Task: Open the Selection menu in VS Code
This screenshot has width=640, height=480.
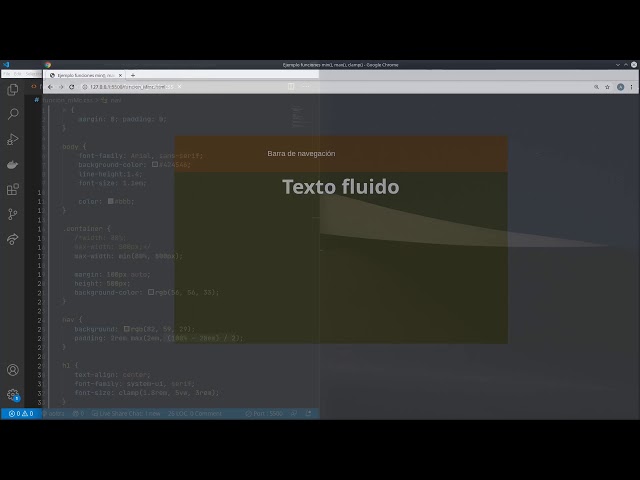Action: pos(33,74)
